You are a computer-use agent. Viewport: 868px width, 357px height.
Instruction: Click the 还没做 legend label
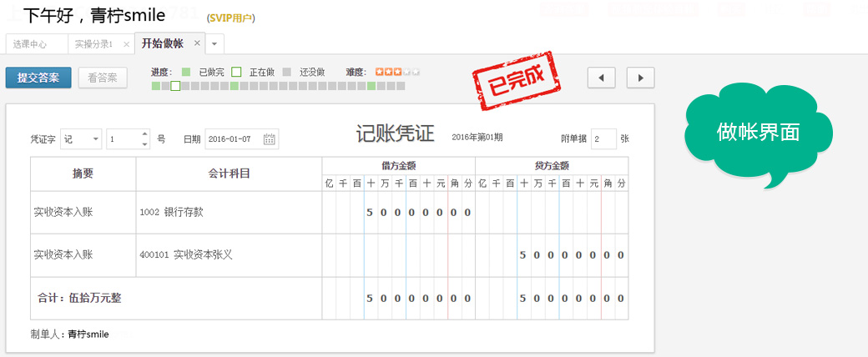pyautogui.click(x=312, y=72)
